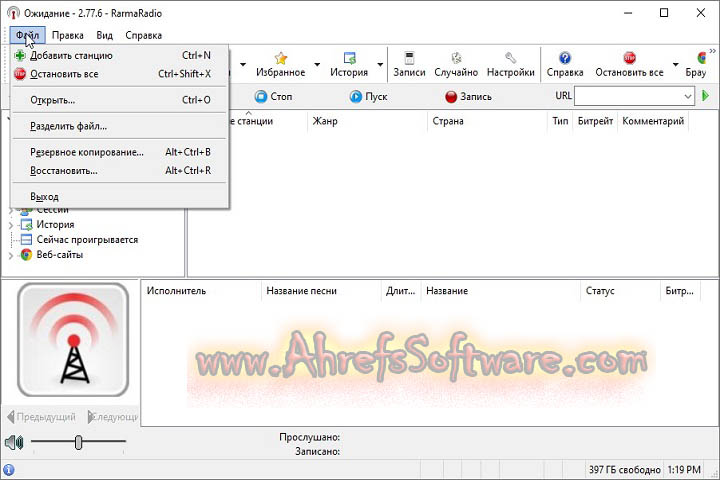
Task: Click the Остановить все stop-sign toolbar icon
Action: 629,58
